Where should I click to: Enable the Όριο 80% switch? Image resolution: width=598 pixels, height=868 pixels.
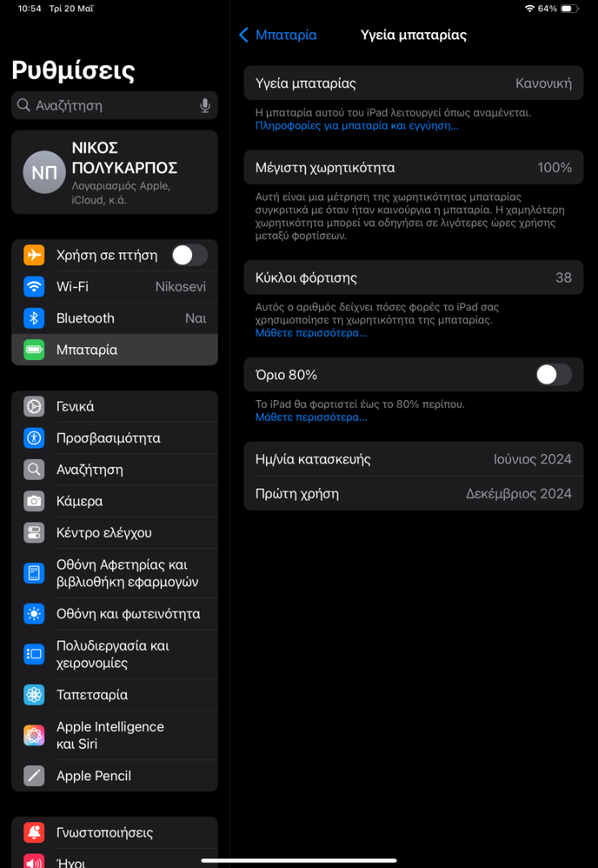tap(554, 375)
